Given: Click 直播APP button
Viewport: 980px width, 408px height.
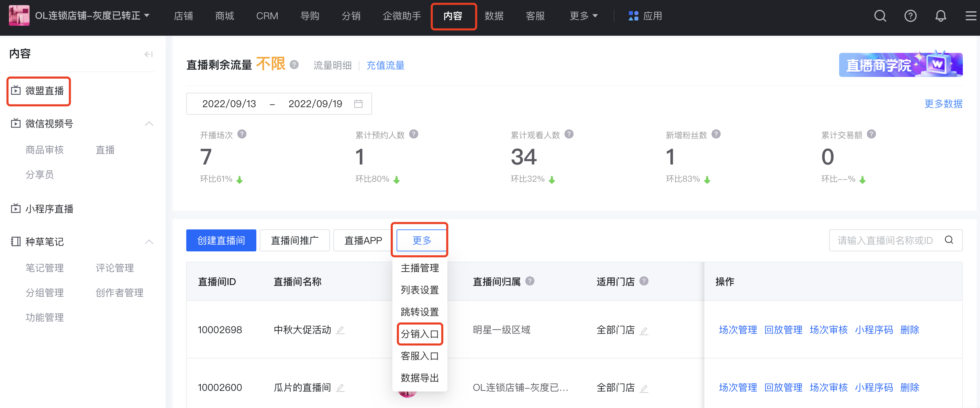Looking at the screenshot, I should click(363, 240).
